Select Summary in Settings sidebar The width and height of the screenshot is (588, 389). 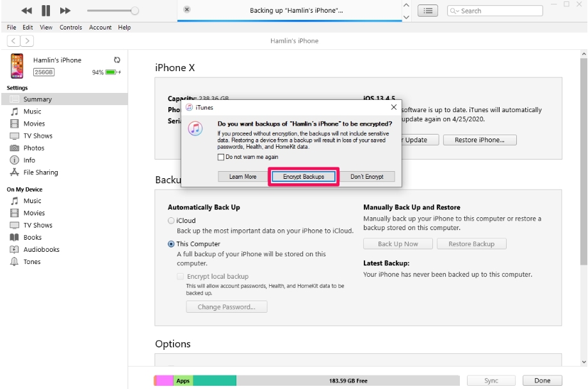coord(65,99)
